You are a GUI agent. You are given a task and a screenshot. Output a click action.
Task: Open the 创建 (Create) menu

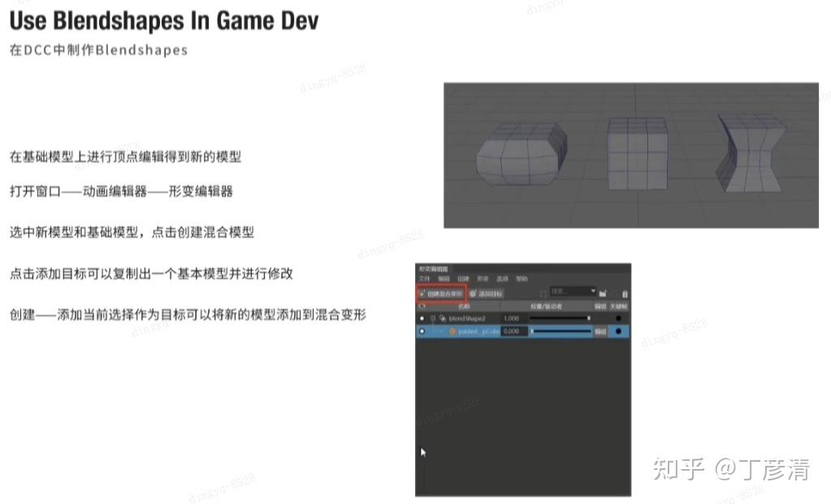click(465, 278)
